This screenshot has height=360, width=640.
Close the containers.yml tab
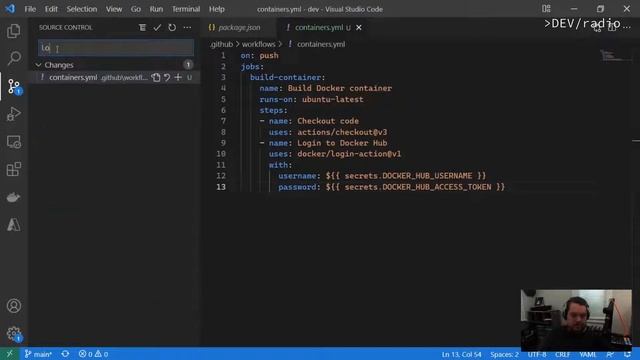click(359, 27)
